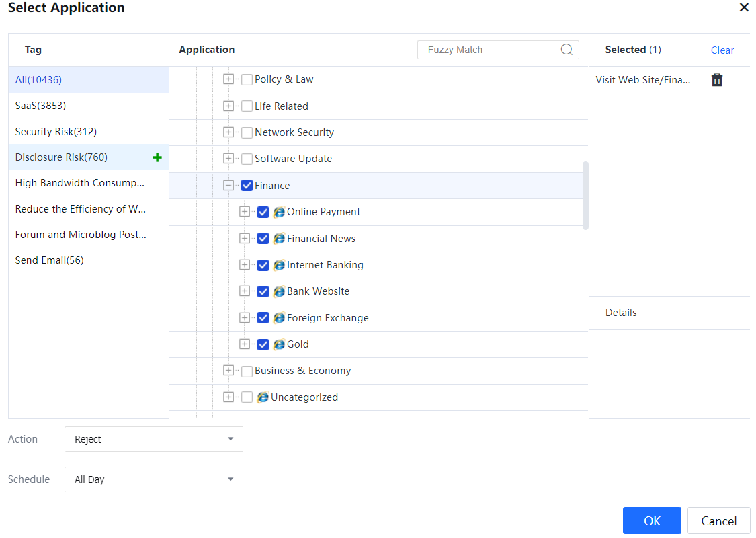This screenshot has width=756, height=538.
Task: Close the Select Application dialog with X
Action: tap(744, 8)
